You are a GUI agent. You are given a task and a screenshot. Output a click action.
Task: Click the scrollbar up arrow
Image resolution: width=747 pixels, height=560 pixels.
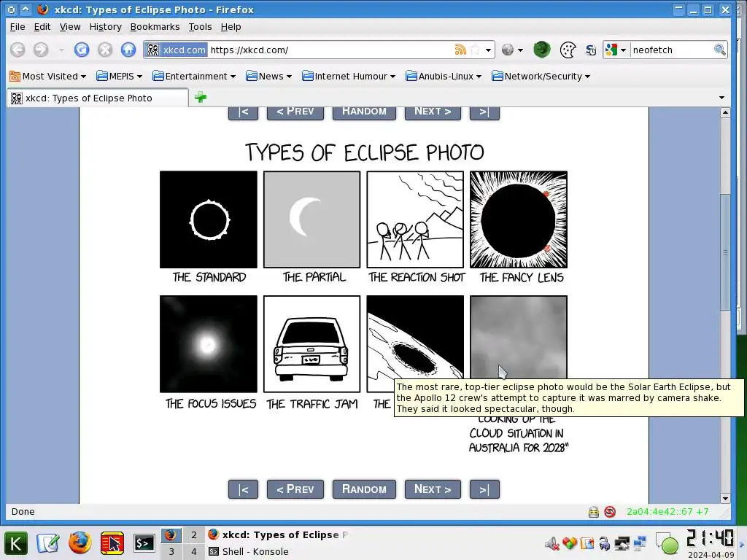725,112
